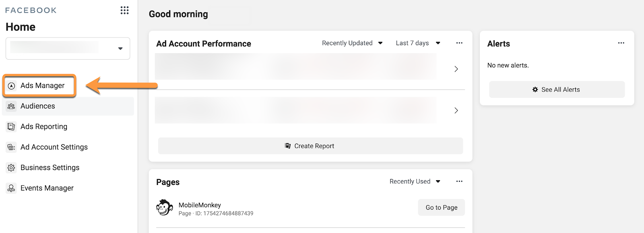The height and width of the screenshot is (233, 644).
Task: Open the Recently Used pages dropdown
Action: point(415,181)
